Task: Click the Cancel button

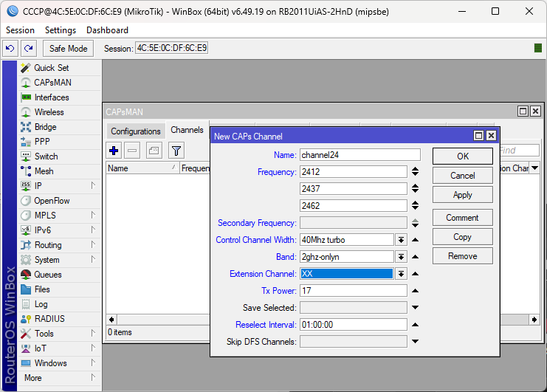Action: pos(463,176)
